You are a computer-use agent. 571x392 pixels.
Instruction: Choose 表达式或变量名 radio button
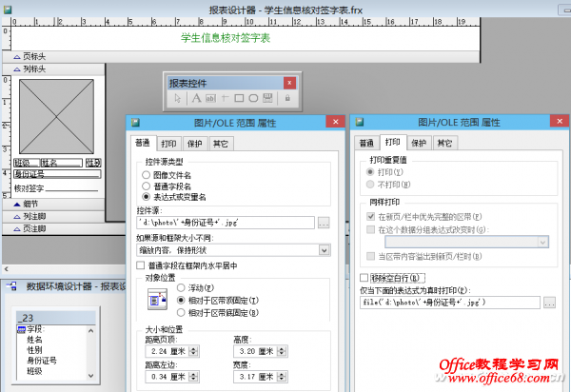point(146,197)
